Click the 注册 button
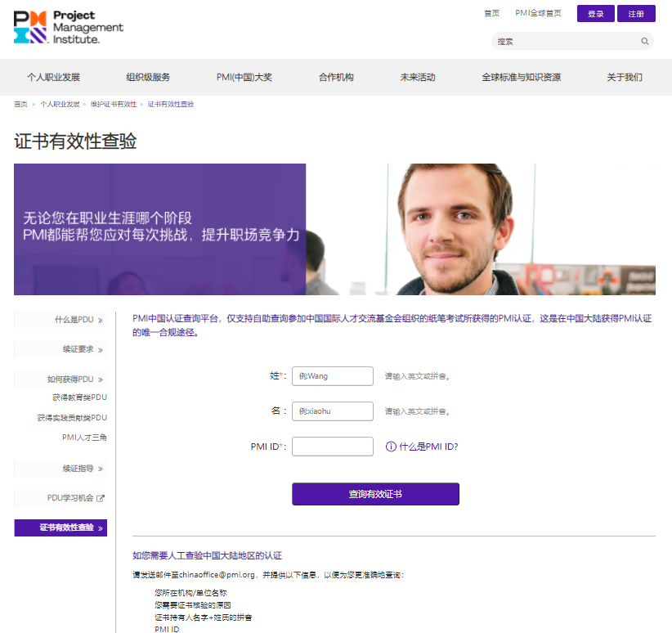672x633 pixels. [637, 13]
